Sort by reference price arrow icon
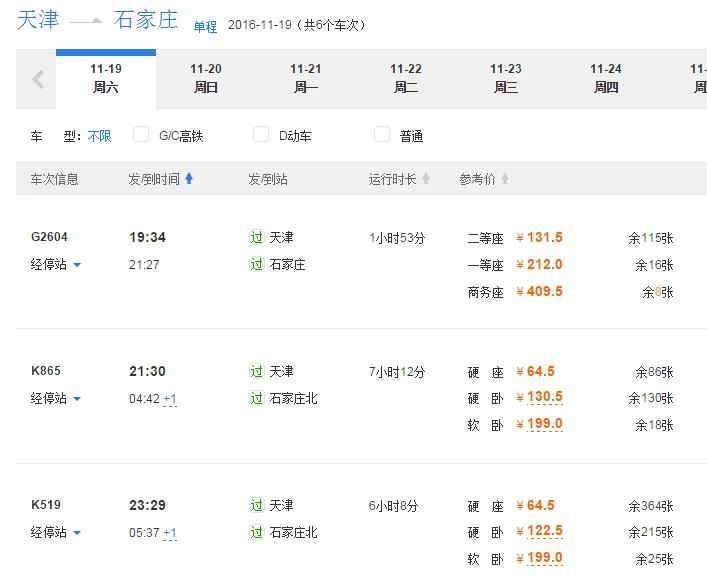Viewport: 707px width, 587px height. [x=505, y=179]
